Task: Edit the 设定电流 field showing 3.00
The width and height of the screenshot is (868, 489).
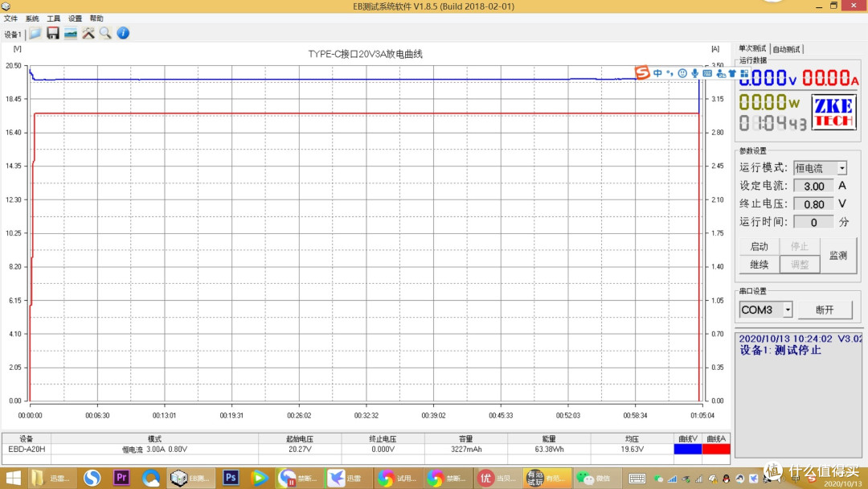Action: [813, 186]
